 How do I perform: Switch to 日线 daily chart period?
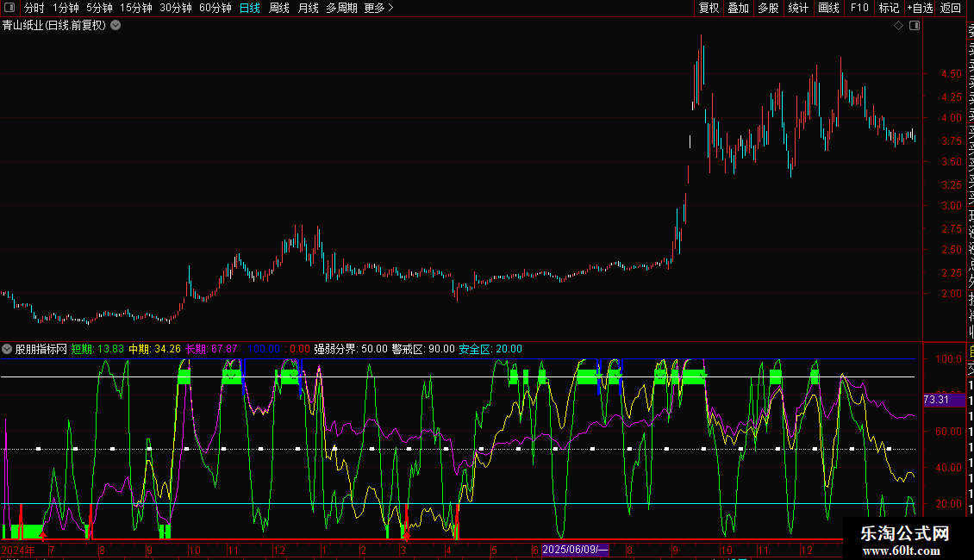[x=249, y=8]
